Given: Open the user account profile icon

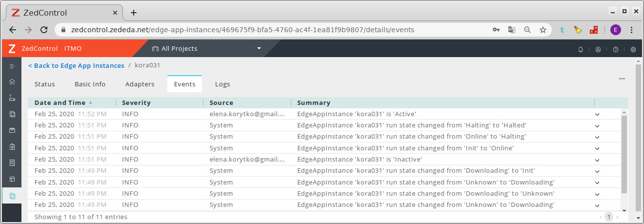Looking at the screenshot, I should coord(598,49).
